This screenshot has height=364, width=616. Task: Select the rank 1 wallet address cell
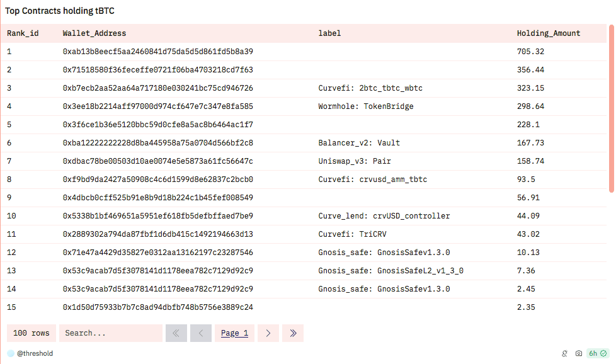pos(157,52)
